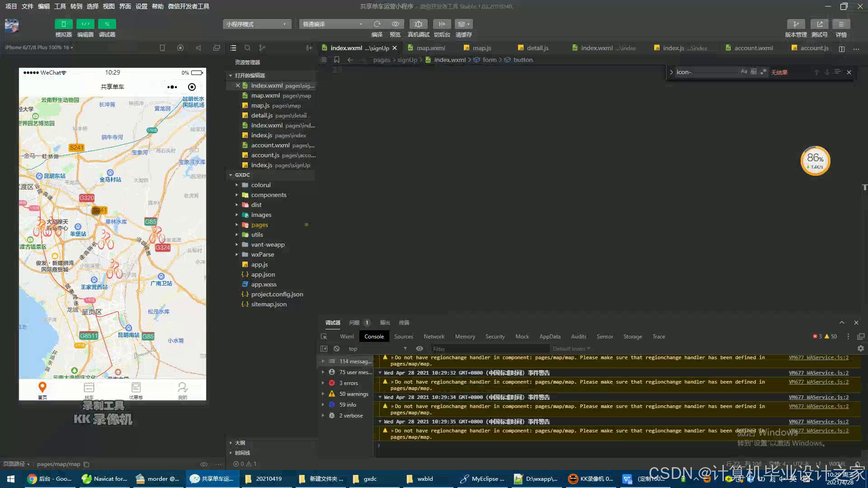This screenshot has height=488, width=868.
Task: Toggle the debugger (调试器) panel button
Action: (x=107, y=24)
